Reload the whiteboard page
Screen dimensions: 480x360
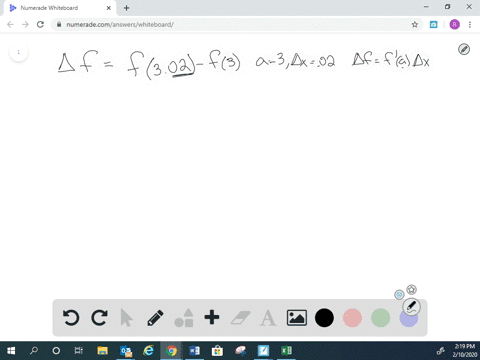(40, 24)
